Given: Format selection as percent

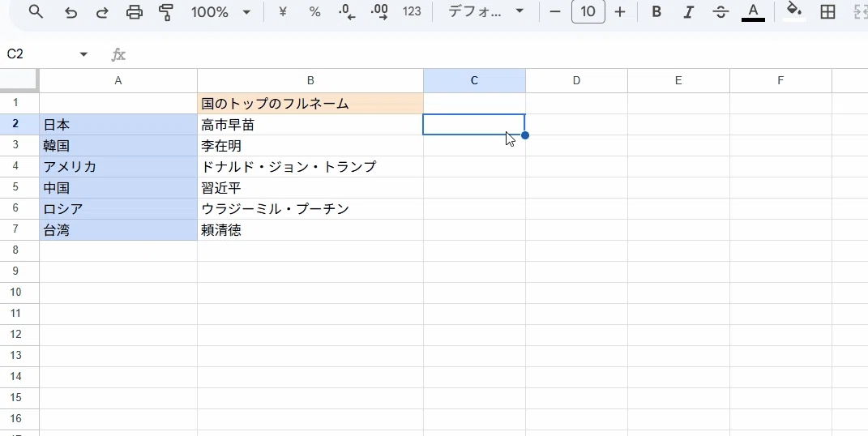Looking at the screenshot, I should click(315, 12).
